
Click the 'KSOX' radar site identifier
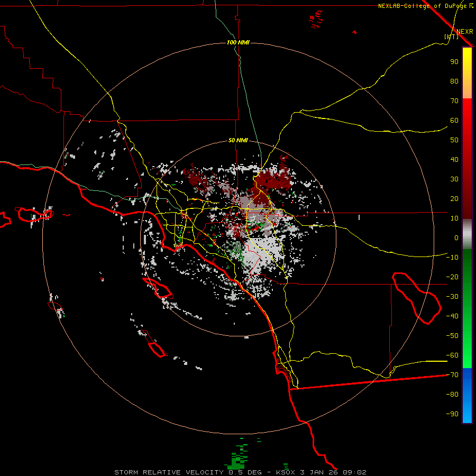[286, 472]
